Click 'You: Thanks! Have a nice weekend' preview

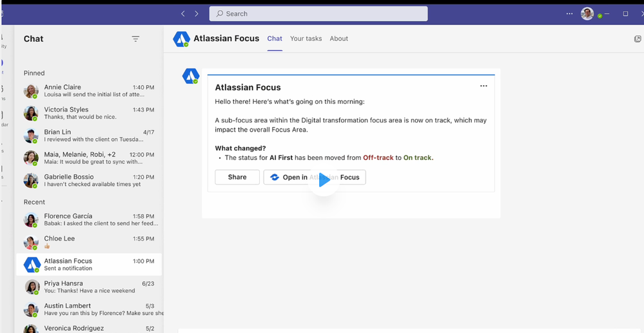click(90, 290)
